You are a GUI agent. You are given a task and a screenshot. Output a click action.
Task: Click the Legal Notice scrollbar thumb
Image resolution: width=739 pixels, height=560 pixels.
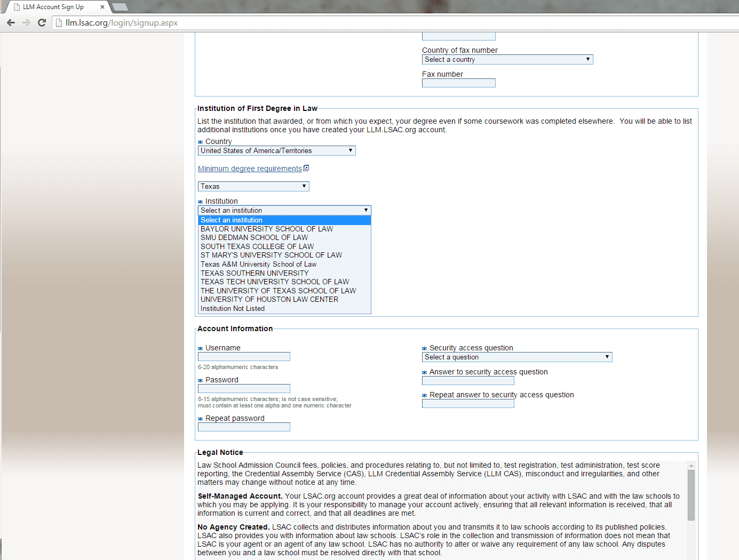pos(691,495)
